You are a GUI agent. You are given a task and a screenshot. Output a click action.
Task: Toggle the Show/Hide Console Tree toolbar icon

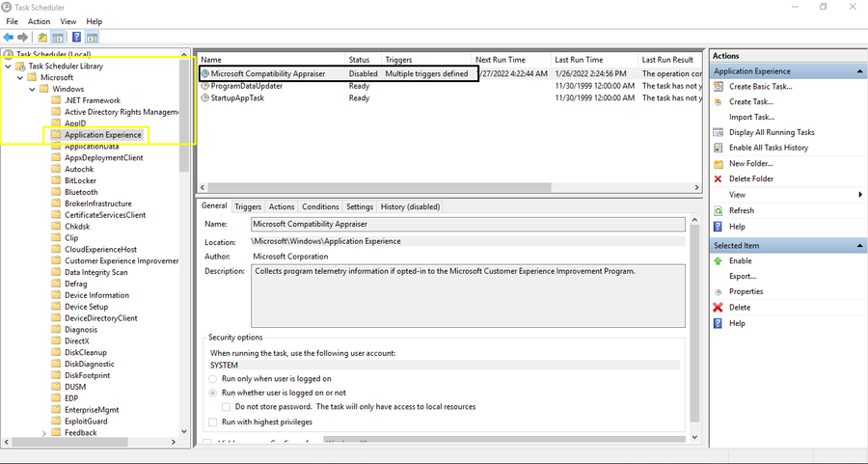tap(58, 37)
